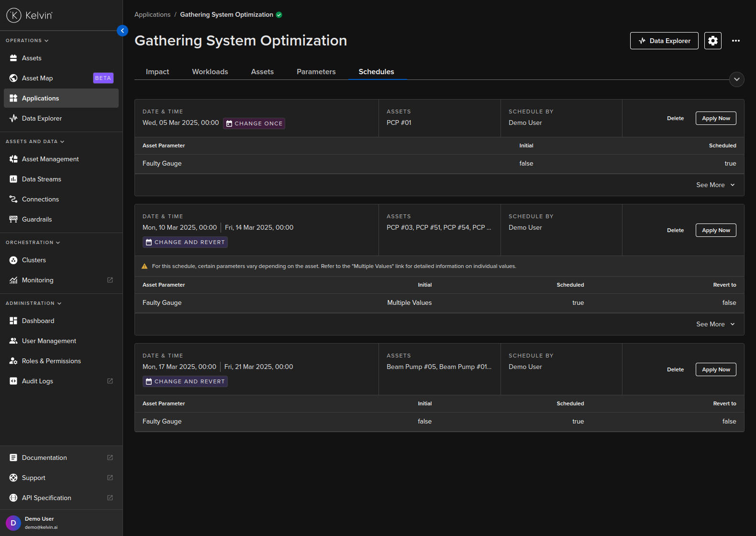Open Clusters from the Orchestration section
This screenshot has height=536, width=756.
[34, 260]
